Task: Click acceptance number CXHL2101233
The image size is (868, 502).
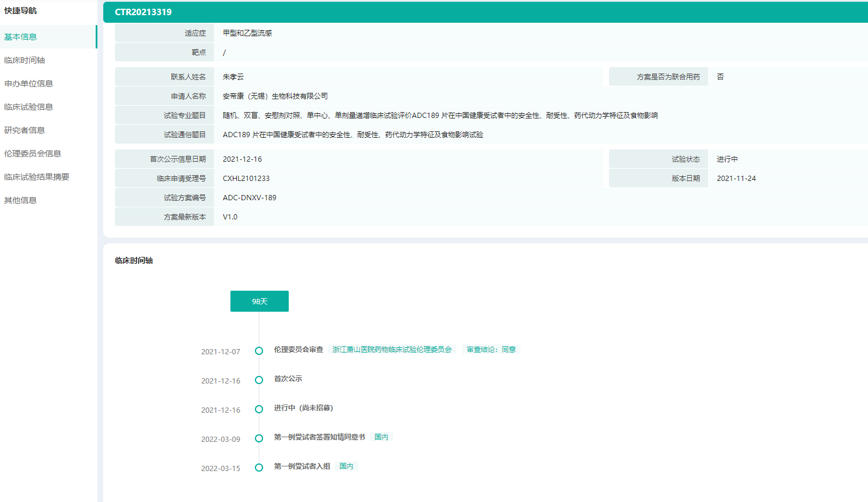Action: click(246, 179)
